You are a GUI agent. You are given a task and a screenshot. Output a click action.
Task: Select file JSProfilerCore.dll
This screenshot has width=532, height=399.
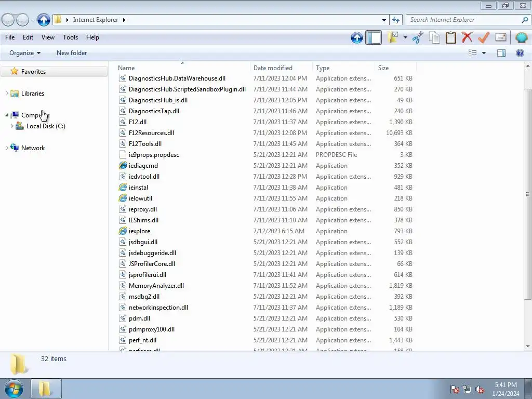click(152, 263)
